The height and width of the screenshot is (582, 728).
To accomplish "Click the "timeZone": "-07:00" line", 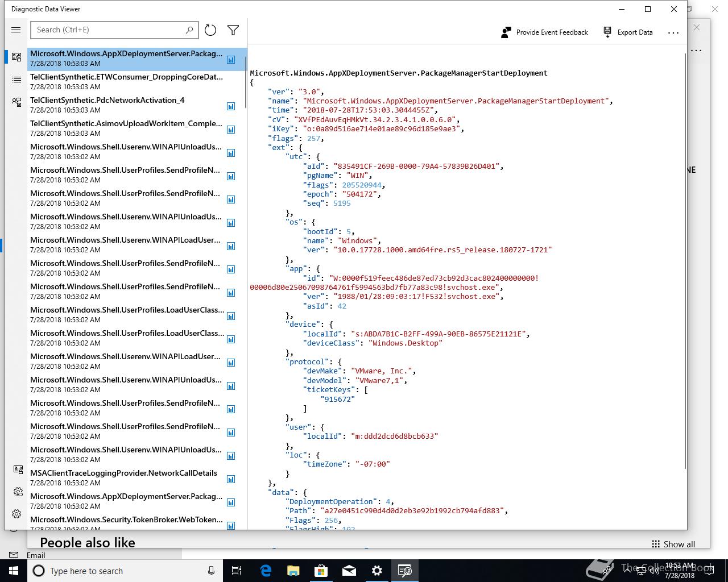I will coord(346,464).
